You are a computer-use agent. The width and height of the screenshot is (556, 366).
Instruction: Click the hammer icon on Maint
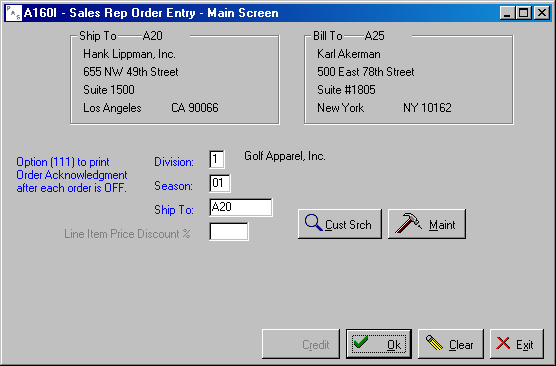408,223
